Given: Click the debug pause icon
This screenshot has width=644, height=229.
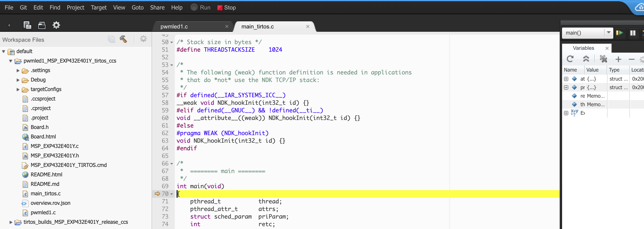Looking at the screenshot, I should 633,33.
